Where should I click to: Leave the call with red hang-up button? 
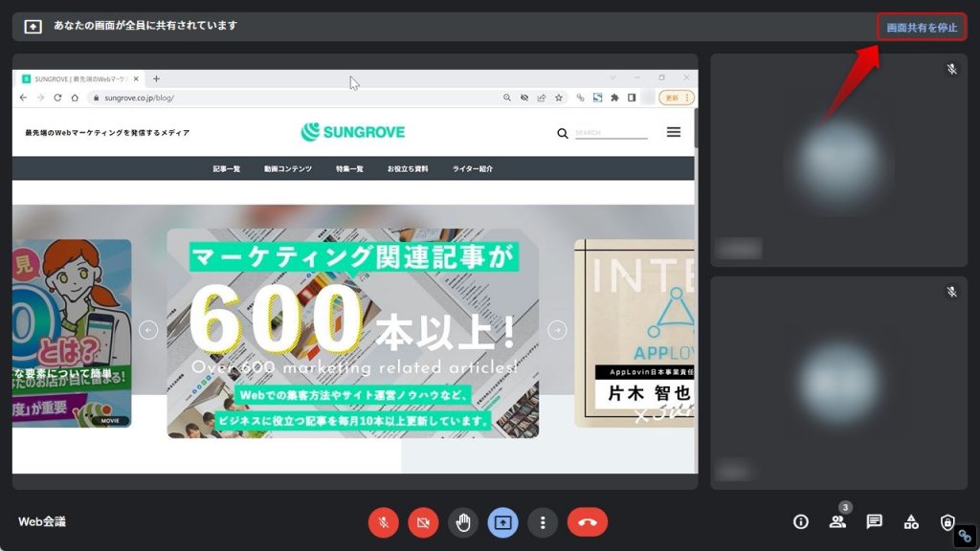[588, 522]
